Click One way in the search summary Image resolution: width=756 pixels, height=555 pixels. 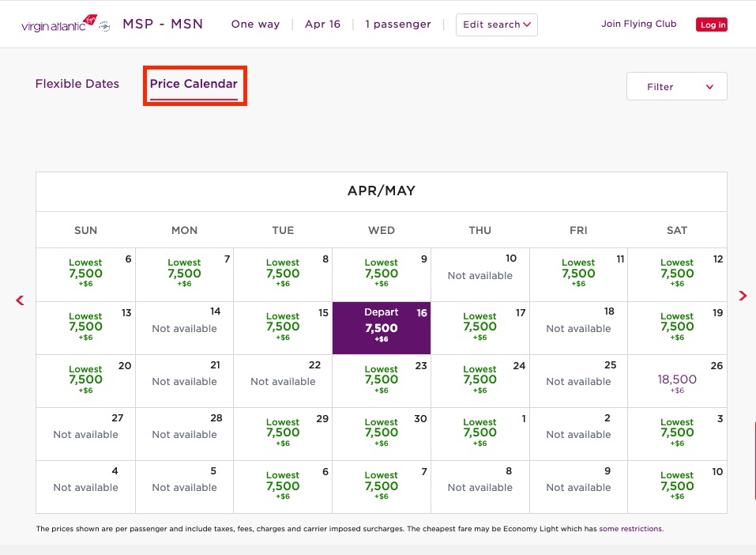[x=254, y=25]
